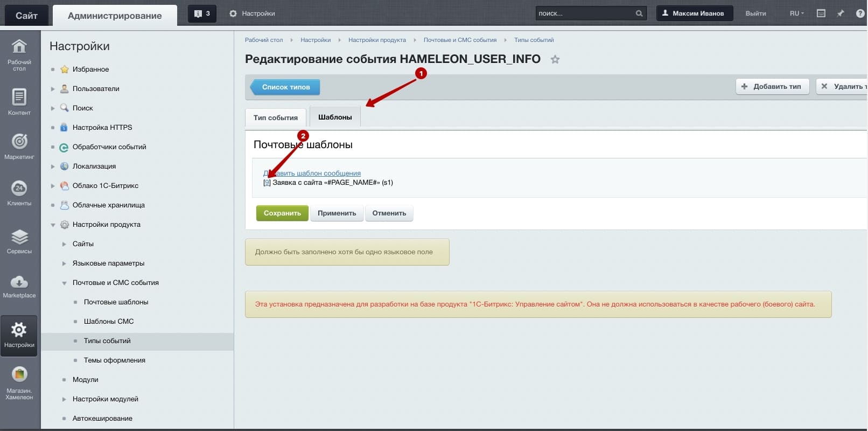Click the Пользователи user icon
This screenshot has width=868, height=431.
pos(65,88)
